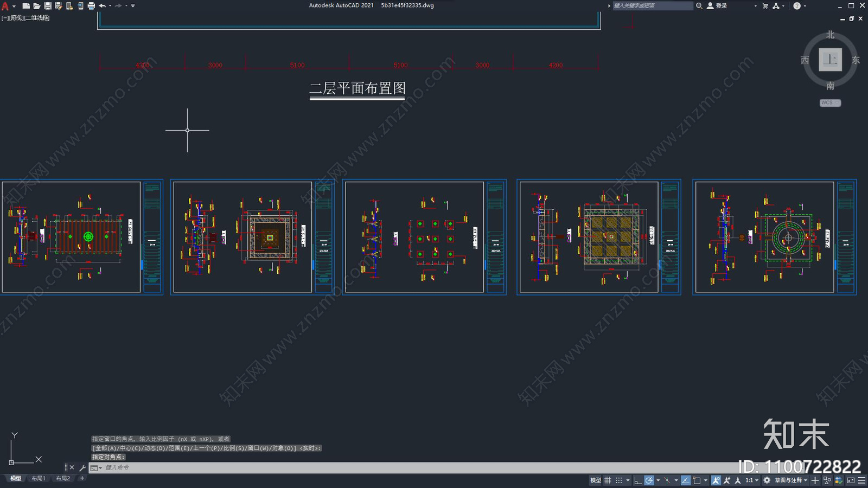Toggle 模型 model space status button
This screenshot has width=868, height=488.
pyautogui.click(x=596, y=480)
